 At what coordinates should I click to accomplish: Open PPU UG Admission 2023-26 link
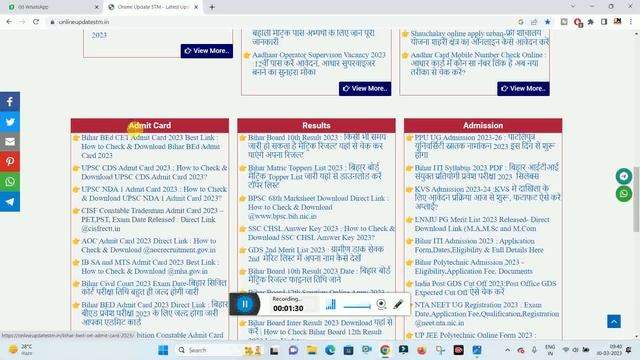pyautogui.click(x=485, y=146)
